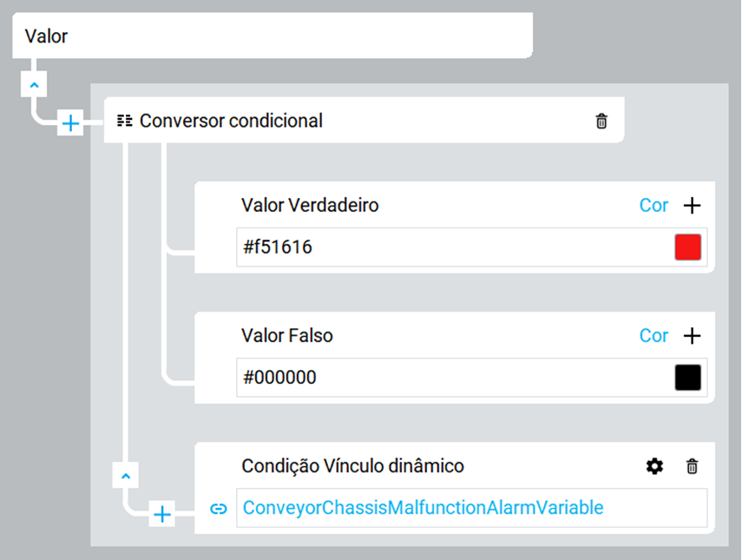Edit the #f51616 true value field
The image size is (742, 560).
point(451,247)
